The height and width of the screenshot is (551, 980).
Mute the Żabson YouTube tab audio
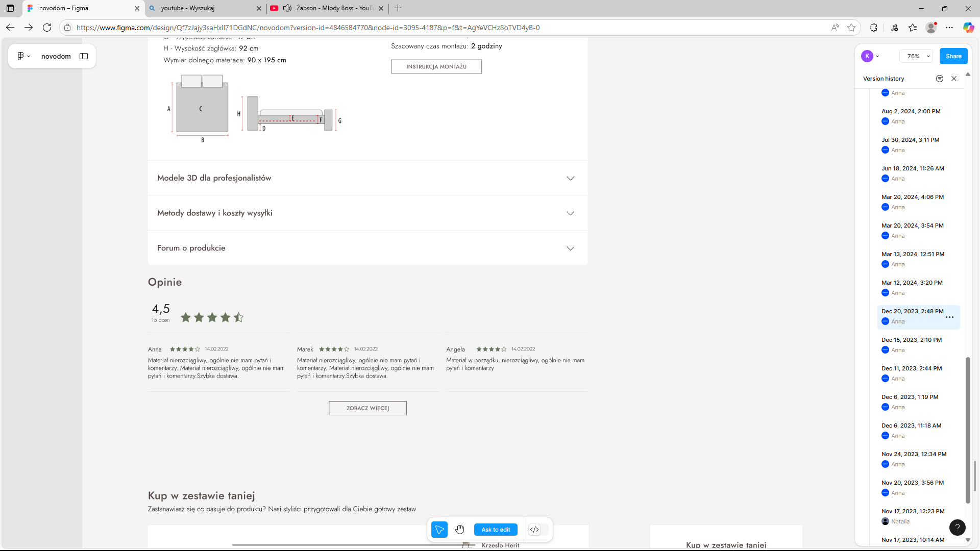tap(287, 8)
